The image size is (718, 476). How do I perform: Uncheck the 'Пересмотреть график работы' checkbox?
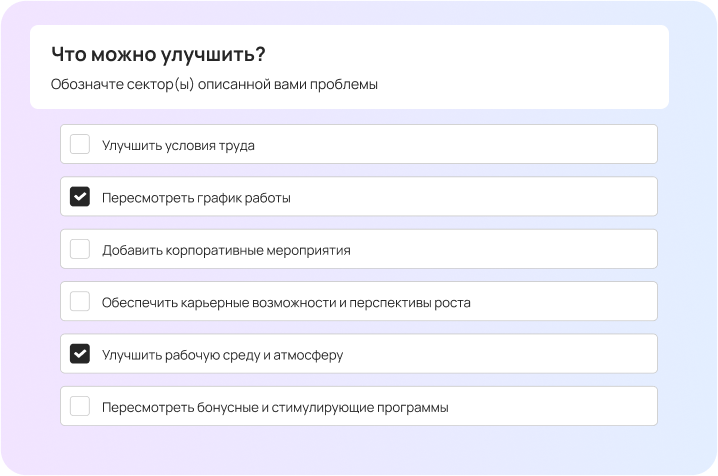point(80,197)
